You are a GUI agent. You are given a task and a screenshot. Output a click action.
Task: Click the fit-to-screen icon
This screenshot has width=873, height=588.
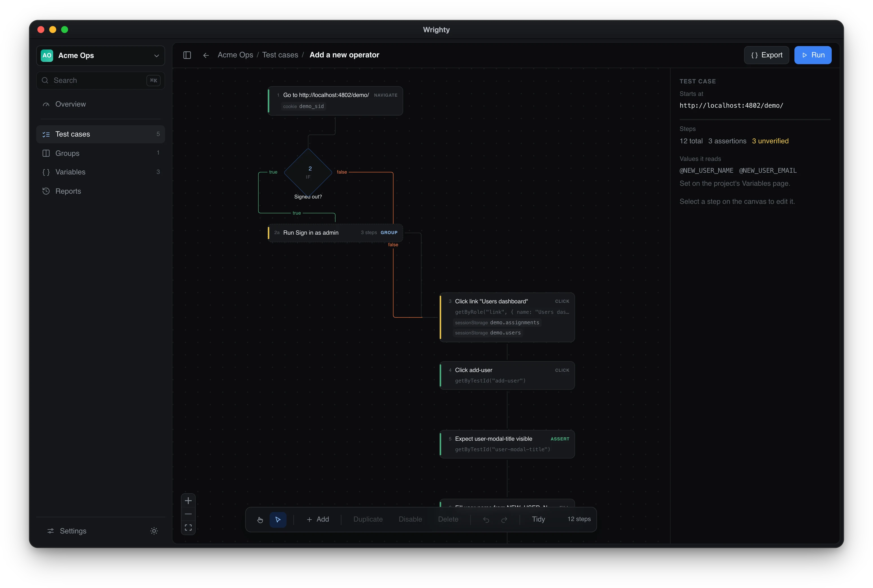[188, 527]
